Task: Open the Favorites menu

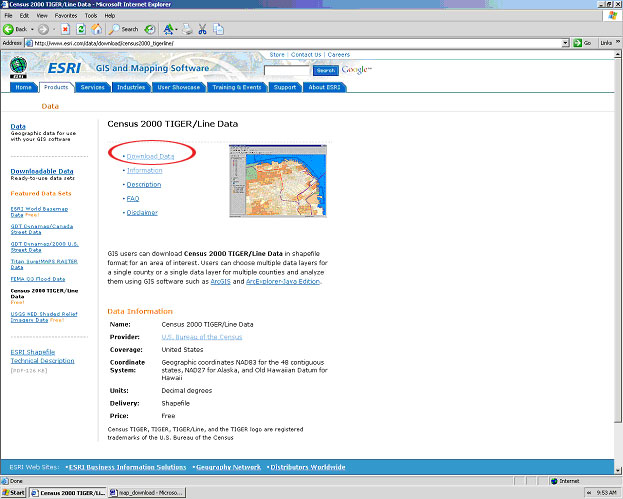Action: pyautogui.click(x=66, y=15)
